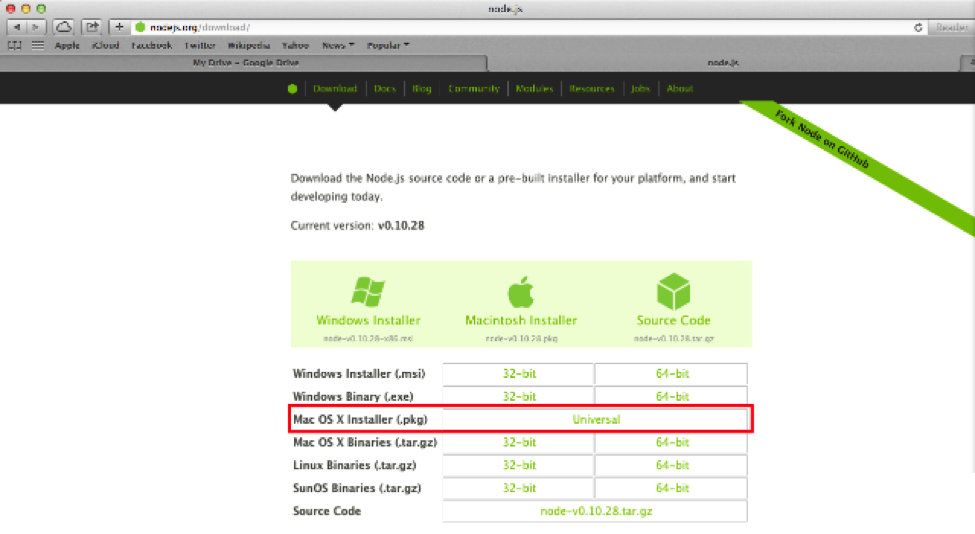Open the Jobs nav item
The width and height of the screenshot is (975, 534).
[x=640, y=89]
